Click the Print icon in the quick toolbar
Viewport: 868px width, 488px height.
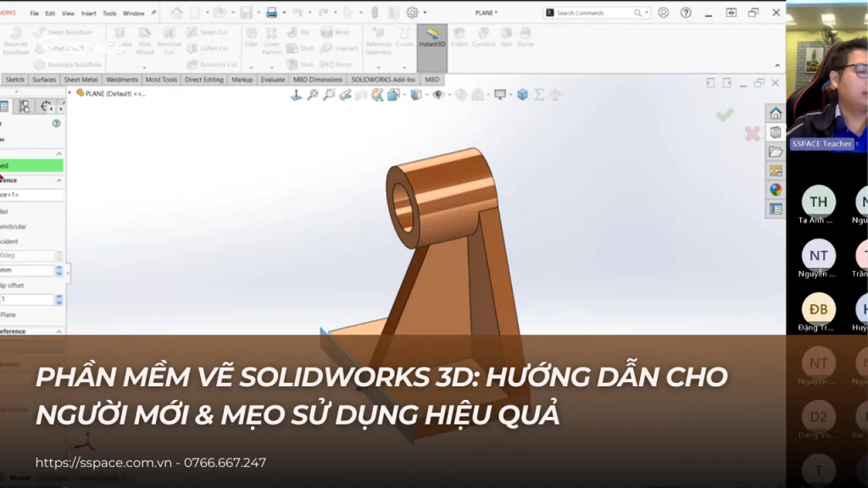(271, 12)
